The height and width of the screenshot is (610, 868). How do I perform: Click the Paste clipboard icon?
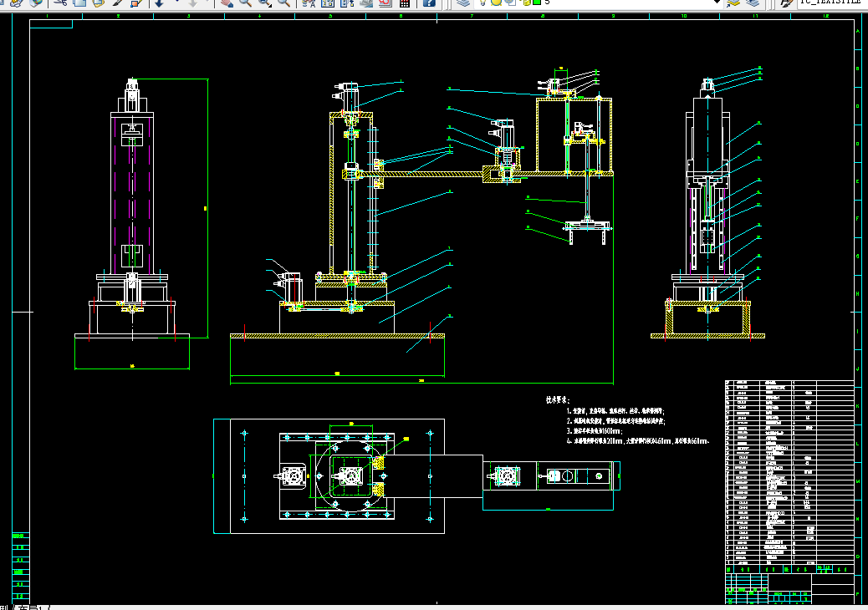[98, 3]
